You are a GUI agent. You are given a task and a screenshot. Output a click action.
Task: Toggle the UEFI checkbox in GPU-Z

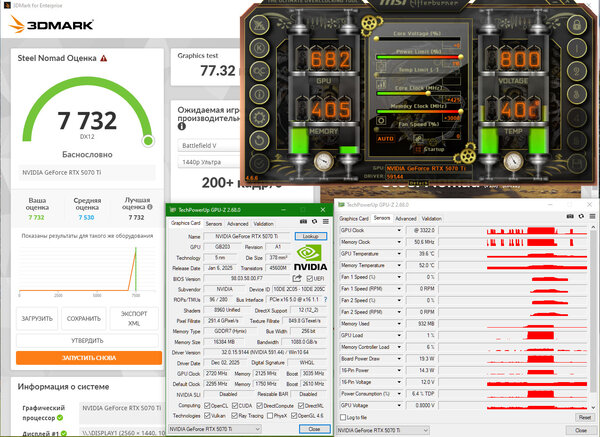point(310,279)
